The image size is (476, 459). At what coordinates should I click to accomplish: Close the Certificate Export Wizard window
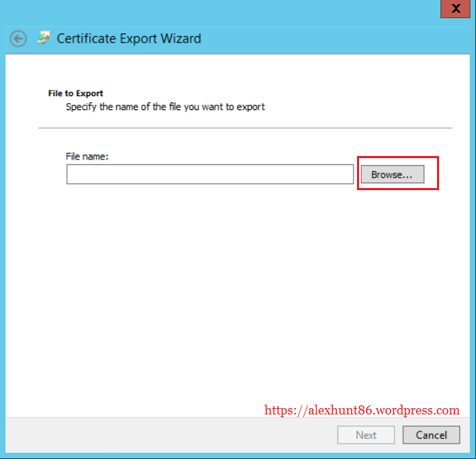pos(455,8)
